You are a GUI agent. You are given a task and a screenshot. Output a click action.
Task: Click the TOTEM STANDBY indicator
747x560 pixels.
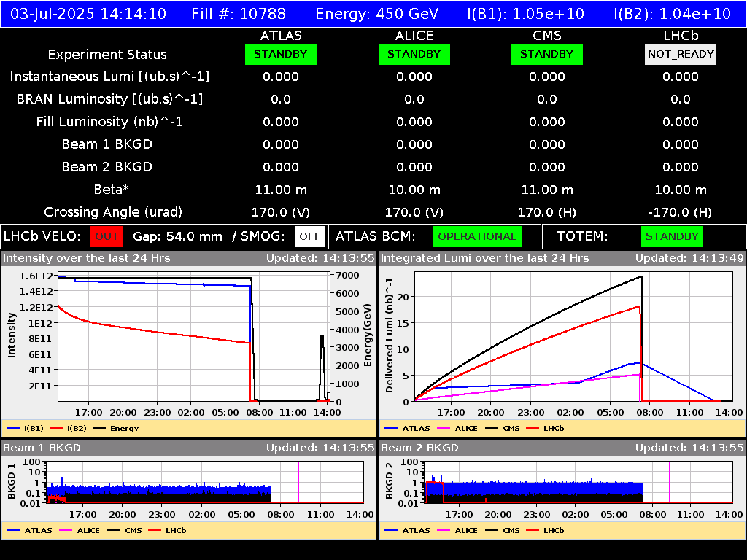click(x=672, y=236)
